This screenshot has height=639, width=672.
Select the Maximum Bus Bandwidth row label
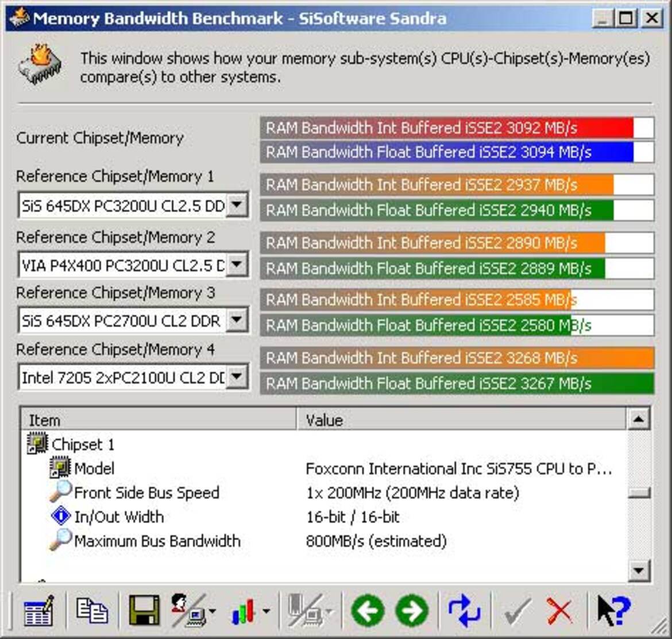(157, 540)
